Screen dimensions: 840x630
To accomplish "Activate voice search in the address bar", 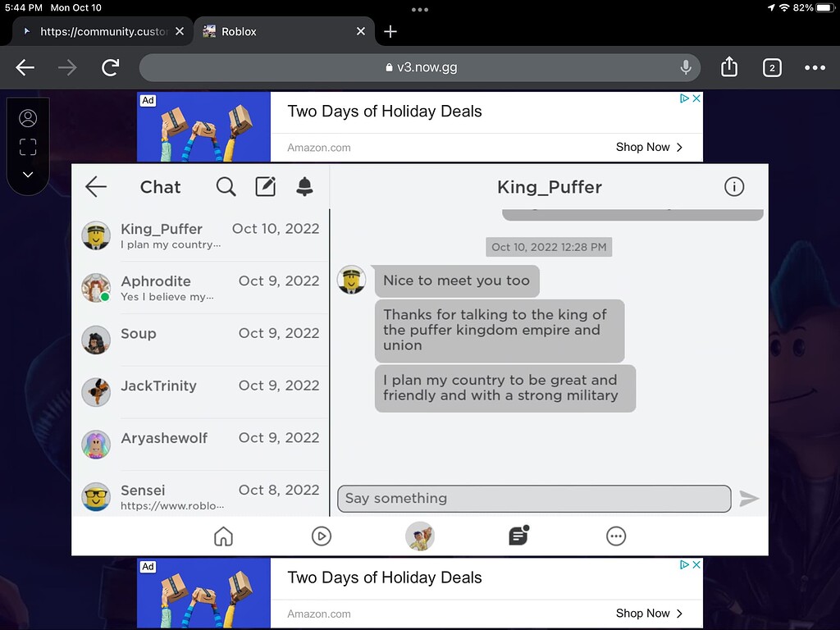I will click(x=685, y=67).
